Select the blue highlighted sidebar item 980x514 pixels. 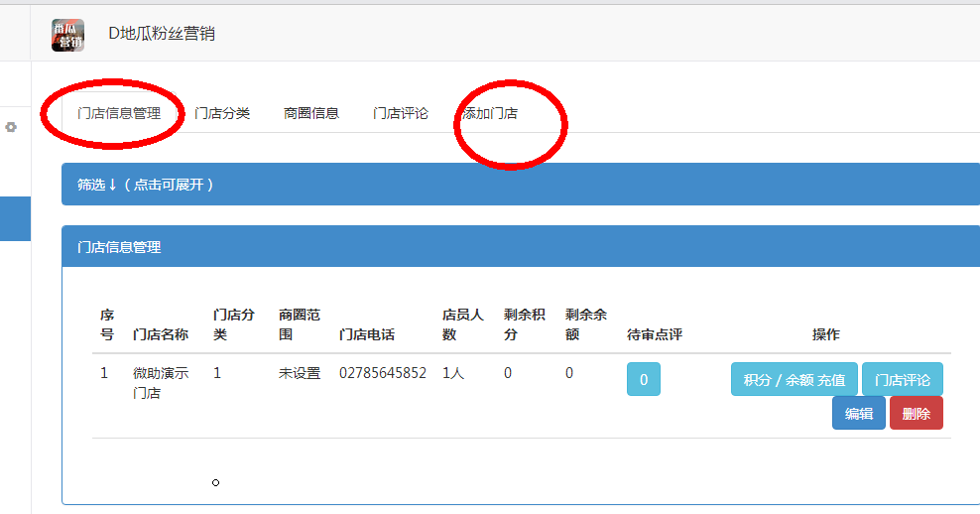pos(15,218)
